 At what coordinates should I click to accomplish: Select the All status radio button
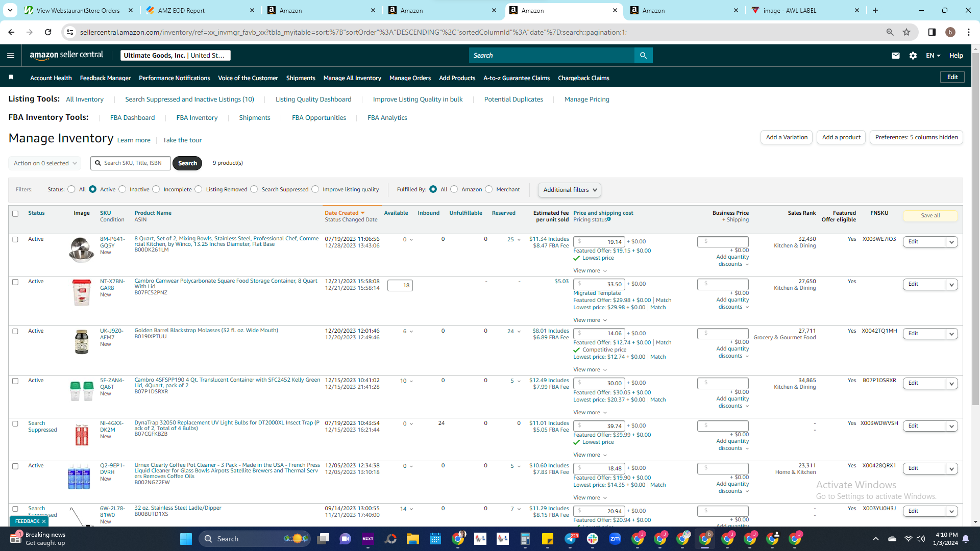(71, 189)
